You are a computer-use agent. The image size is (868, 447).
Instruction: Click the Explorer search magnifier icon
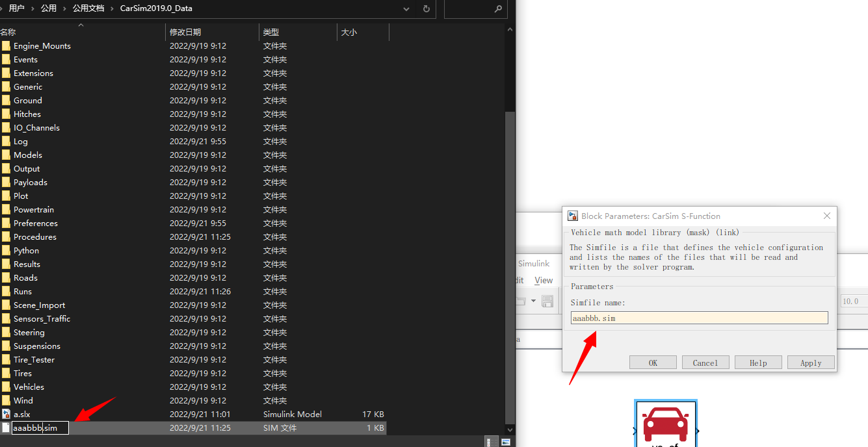pyautogui.click(x=498, y=9)
